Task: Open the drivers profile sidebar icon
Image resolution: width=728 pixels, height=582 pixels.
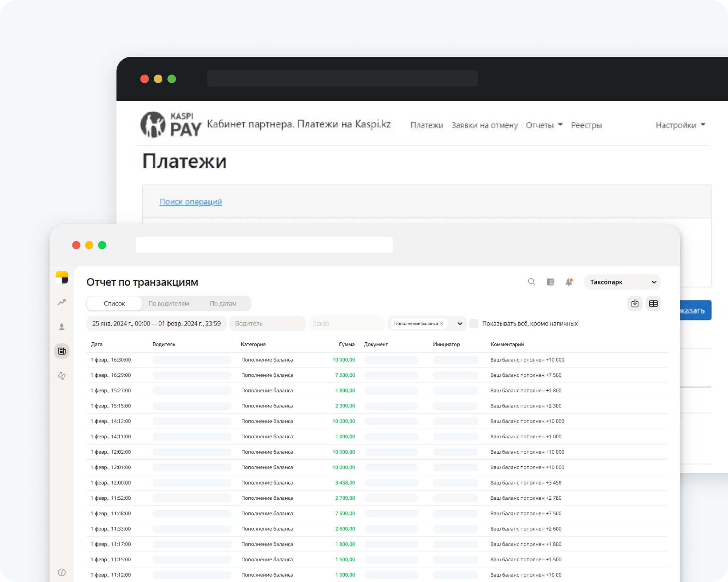Action: click(x=62, y=327)
